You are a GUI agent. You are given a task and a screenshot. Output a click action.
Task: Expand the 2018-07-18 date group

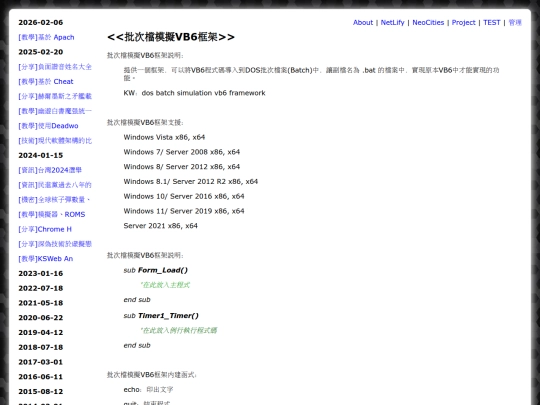point(41,347)
